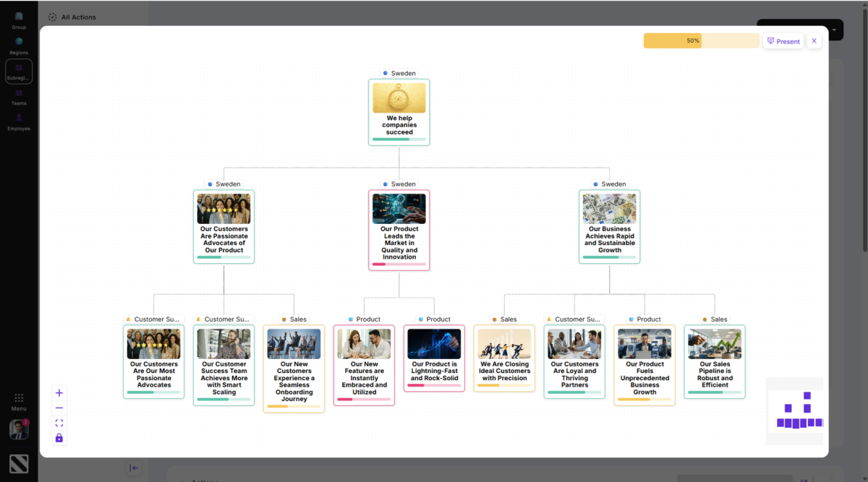
Task: Open the Regions section in sidebar
Action: [x=19, y=46]
